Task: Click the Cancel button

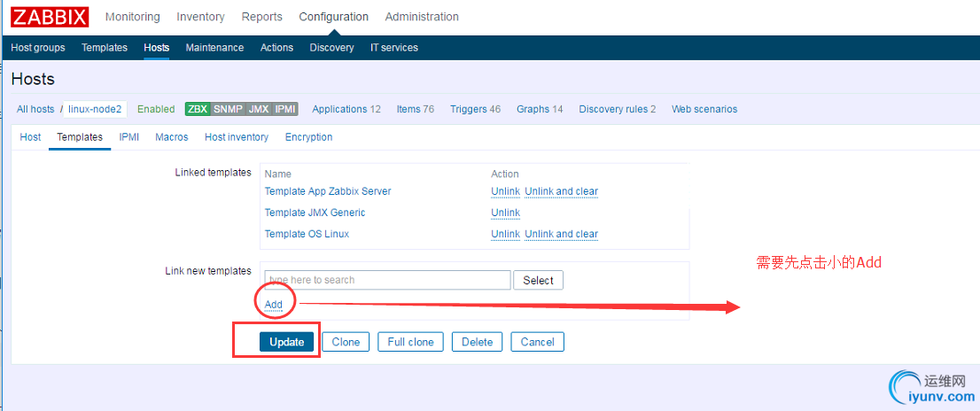Action: tap(538, 342)
